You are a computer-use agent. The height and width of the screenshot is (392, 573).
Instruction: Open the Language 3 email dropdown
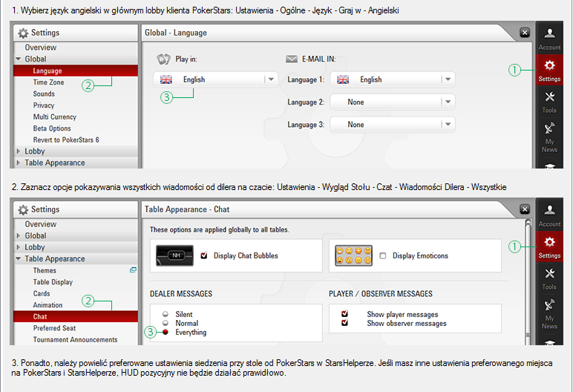393,125
